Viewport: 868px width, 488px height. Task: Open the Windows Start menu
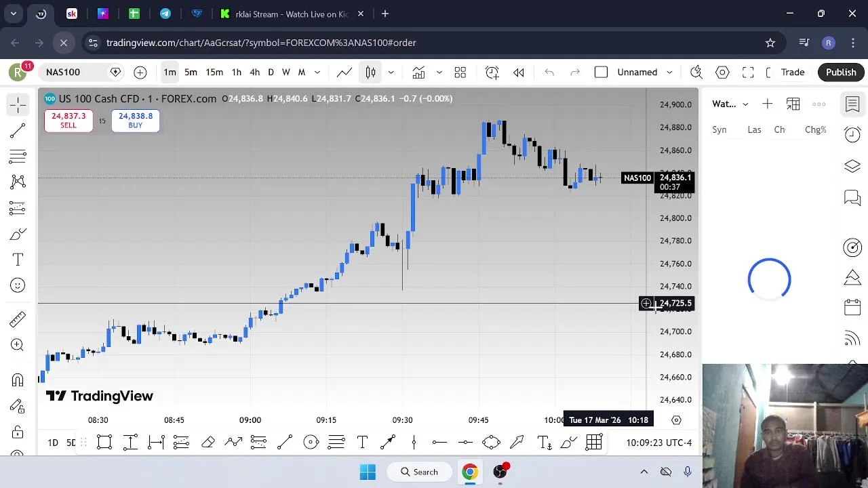[368, 472]
